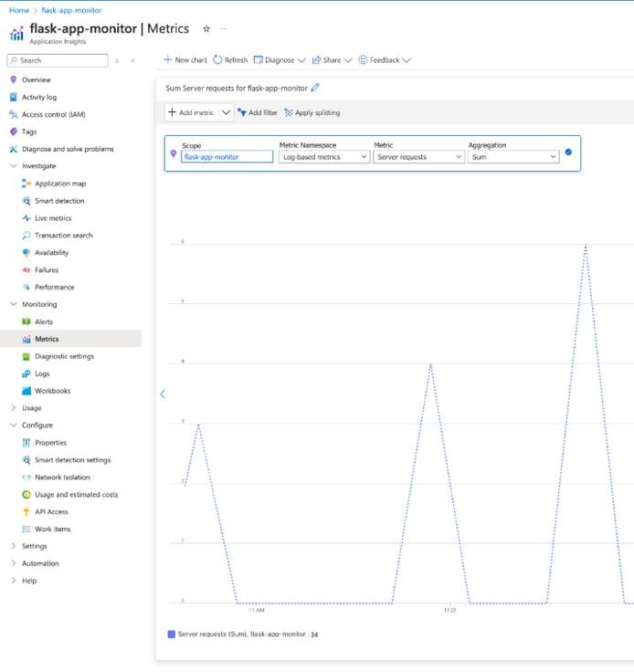This screenshot has height=672, width=634.
Task: Collapse the Investigate section
Action: click(14, 166)
